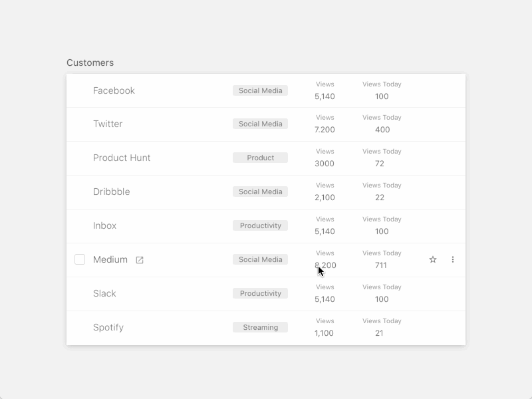Open the Product Hunt entry

coord(122,158)
